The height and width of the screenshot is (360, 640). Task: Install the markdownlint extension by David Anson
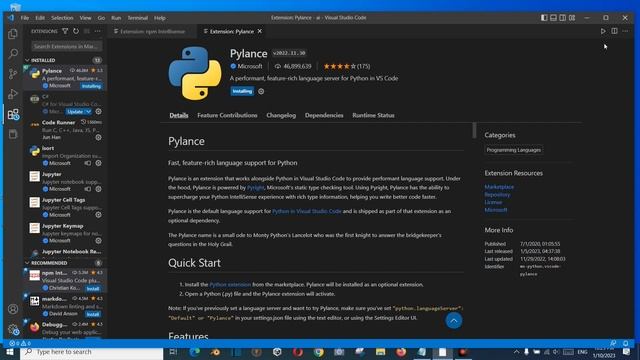pos(93,314)
